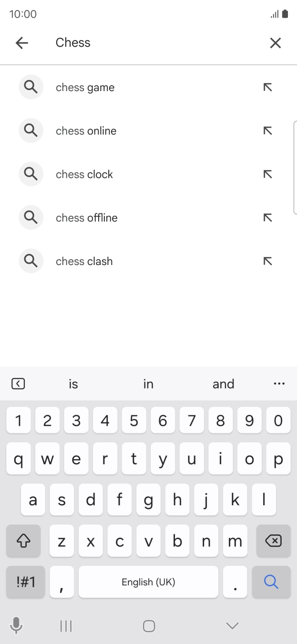Viewport: 297px width, 644px height.
Task: Change language via English (UK) spacebar
Action: pyautogui.click(x=148, y=582)
